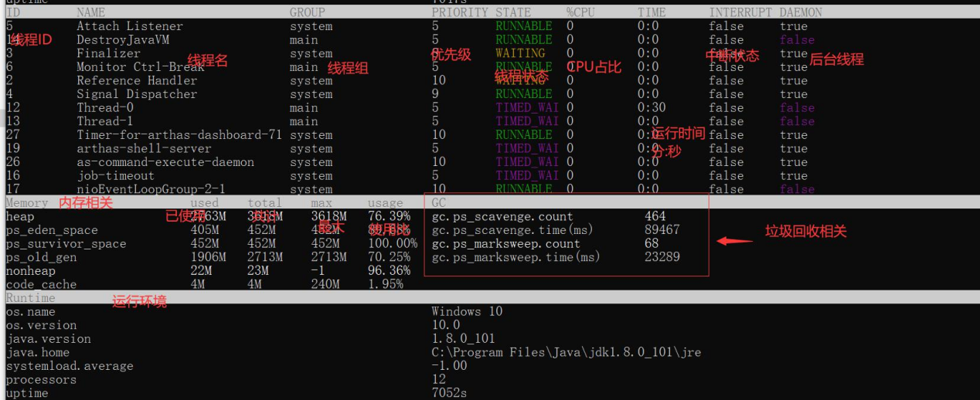Click the WAITING state of Finalizer
The width and height of the screenshot is (980, 400).
[x=520, y=53]
